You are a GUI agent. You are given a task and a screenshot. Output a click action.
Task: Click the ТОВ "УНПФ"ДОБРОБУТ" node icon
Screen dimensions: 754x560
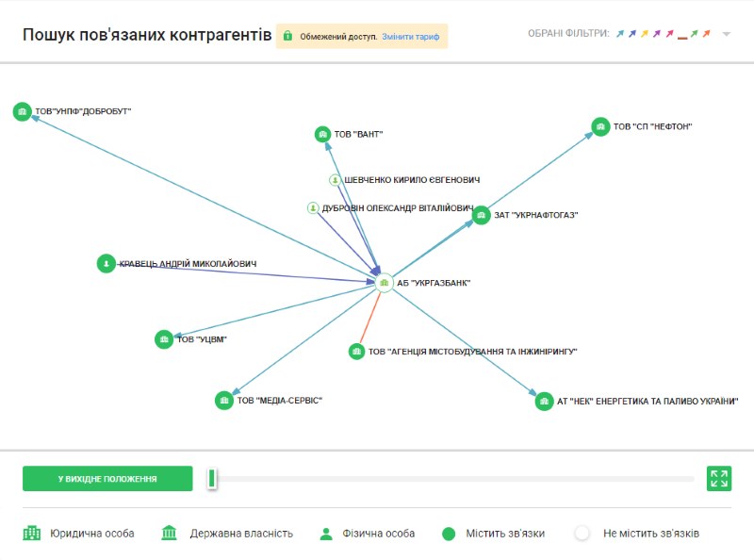click(22, 111)
